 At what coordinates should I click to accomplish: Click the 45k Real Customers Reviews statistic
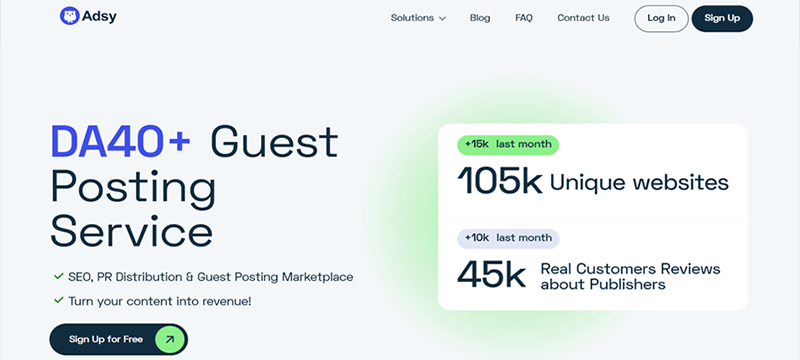click(588, 275)
